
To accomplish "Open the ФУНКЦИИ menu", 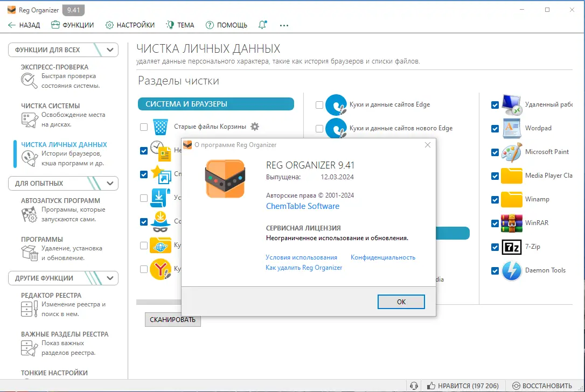I will (x=73, y=25).
